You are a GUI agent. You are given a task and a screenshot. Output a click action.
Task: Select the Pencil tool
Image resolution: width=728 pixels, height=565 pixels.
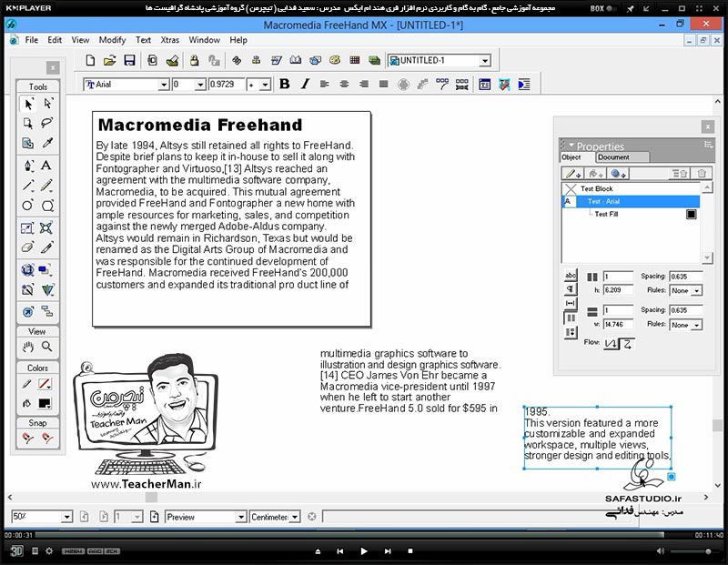[x=46, y=186]
